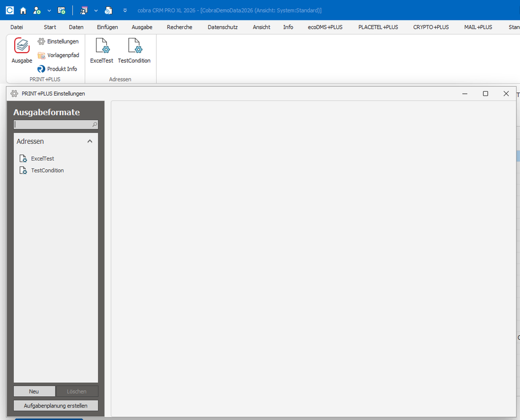Open Einstellungen in the PRINT+PLUS ribbon group

58,41
